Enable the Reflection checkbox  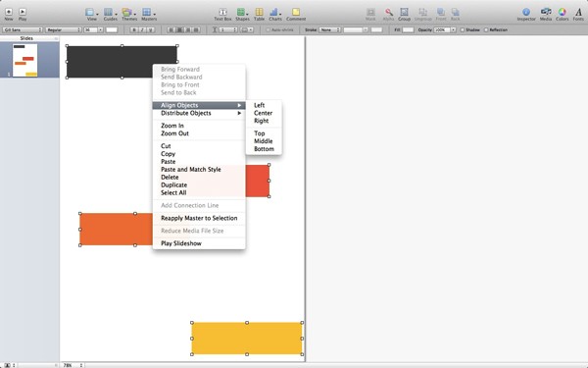click(486, 29)
